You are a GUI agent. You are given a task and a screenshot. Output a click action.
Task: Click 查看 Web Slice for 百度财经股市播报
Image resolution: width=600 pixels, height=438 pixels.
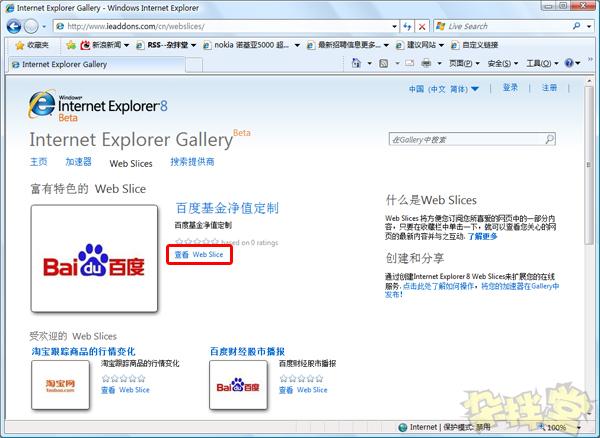303,390
